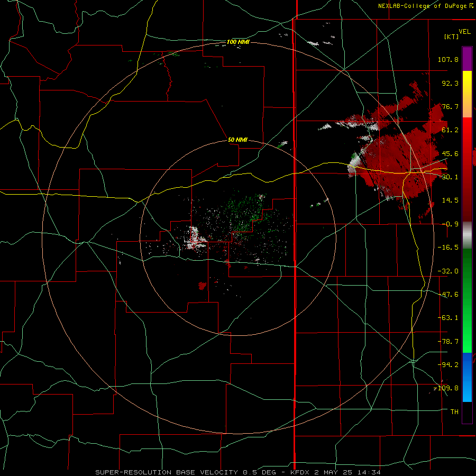
Task: Click the 76.7 velocity scale value
Action: click(x=450, y=106)
